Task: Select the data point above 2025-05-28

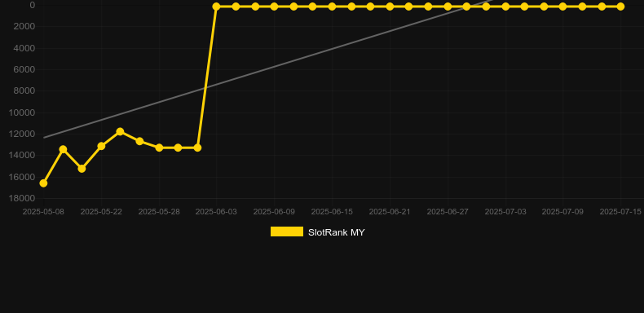Action: tap(159, 148)
